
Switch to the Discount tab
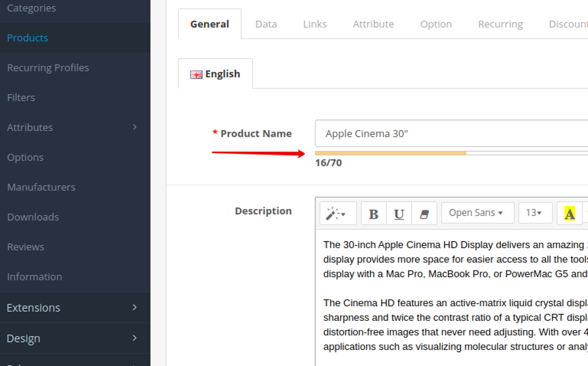(568, 24)
